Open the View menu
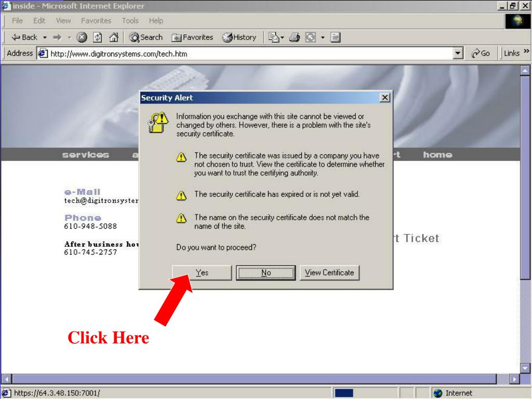The image size is (532, 399). 63,21
